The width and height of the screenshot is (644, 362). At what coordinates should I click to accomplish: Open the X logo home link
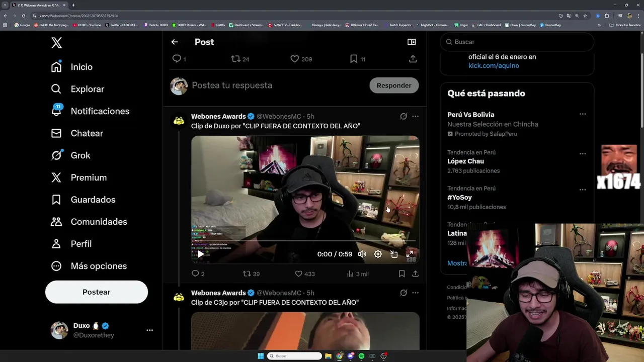pyautogui.click(x=56, y=43)
